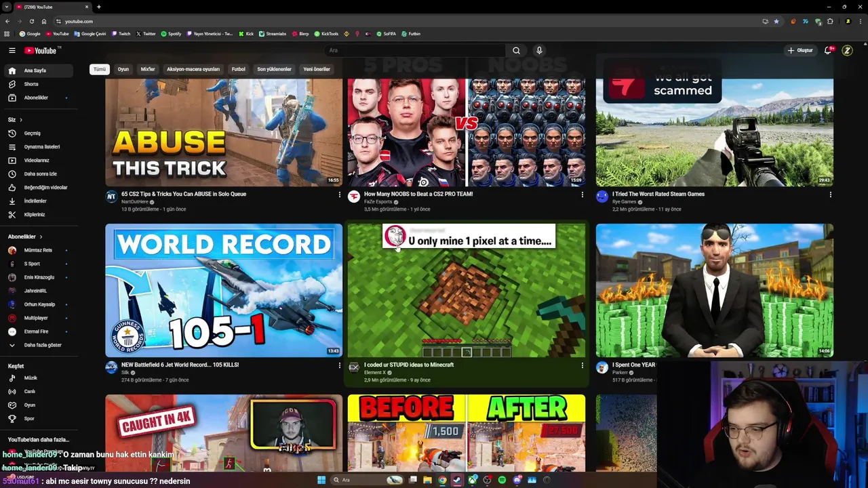Reload the page in Chrome
868x488 pixels.
pyautogui.click(x=31, y=21)
